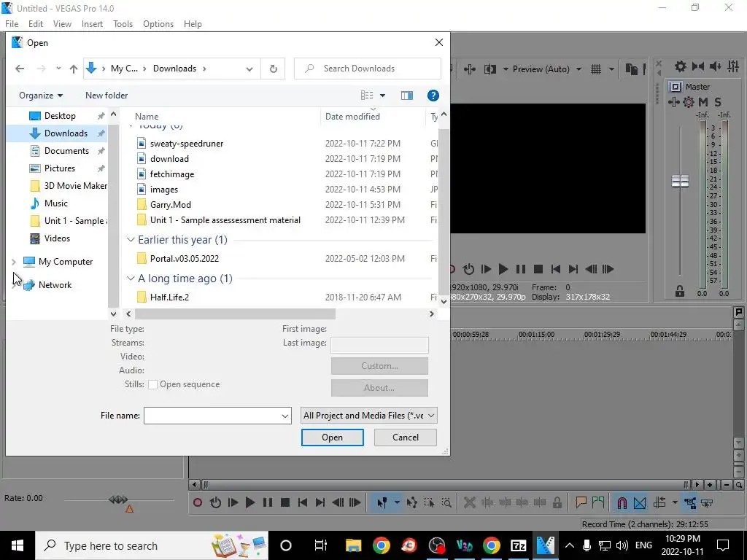747x560 pixels.
Task: Click Split Screen View icon in preview
Action: (x=489, y=69)
